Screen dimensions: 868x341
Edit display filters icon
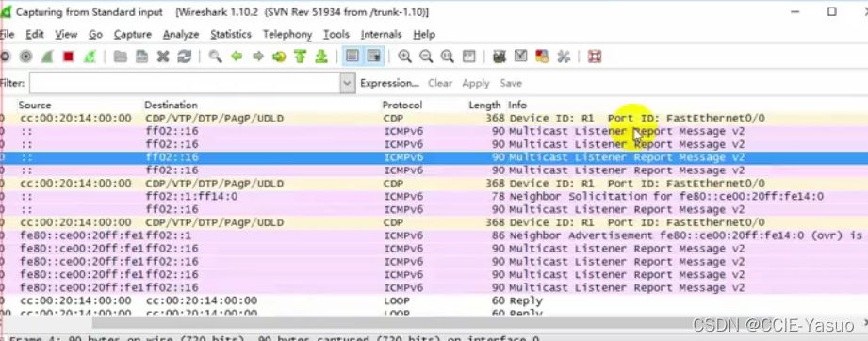[521, 57]
